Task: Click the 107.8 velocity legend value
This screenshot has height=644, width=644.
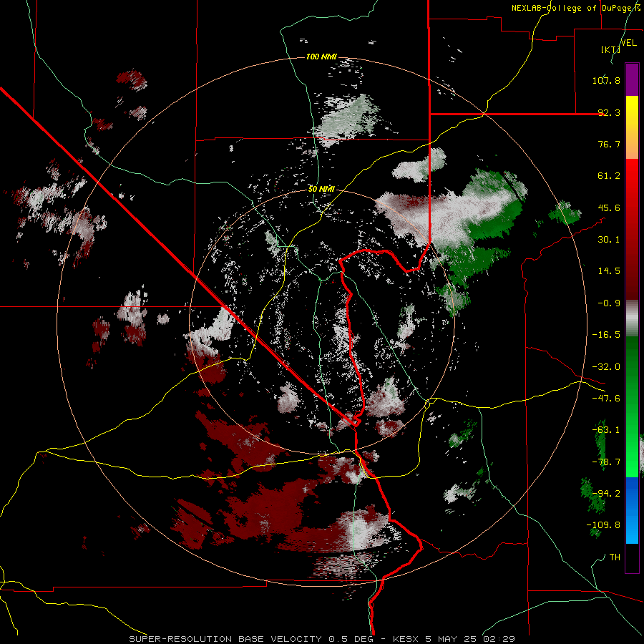Action: (606, 80)
